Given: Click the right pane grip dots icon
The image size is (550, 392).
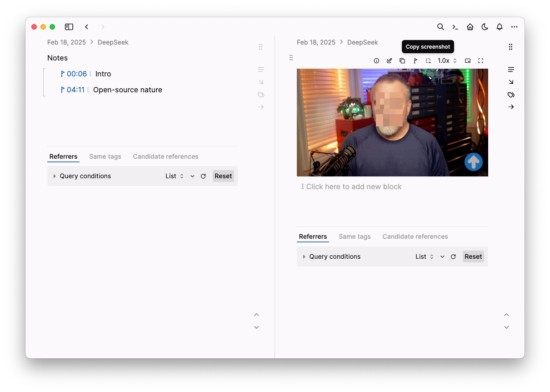Looking at the screenshot, I should (x=510, y=47).
